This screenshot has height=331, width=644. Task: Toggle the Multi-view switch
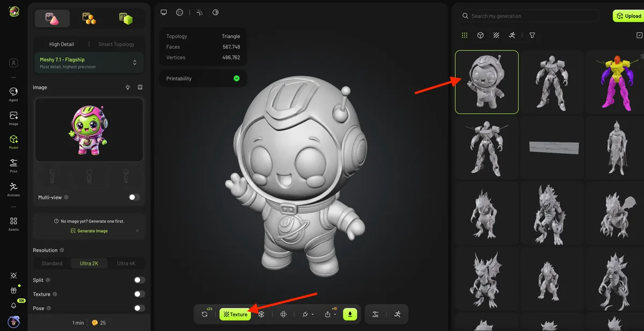tap(134, 197)
